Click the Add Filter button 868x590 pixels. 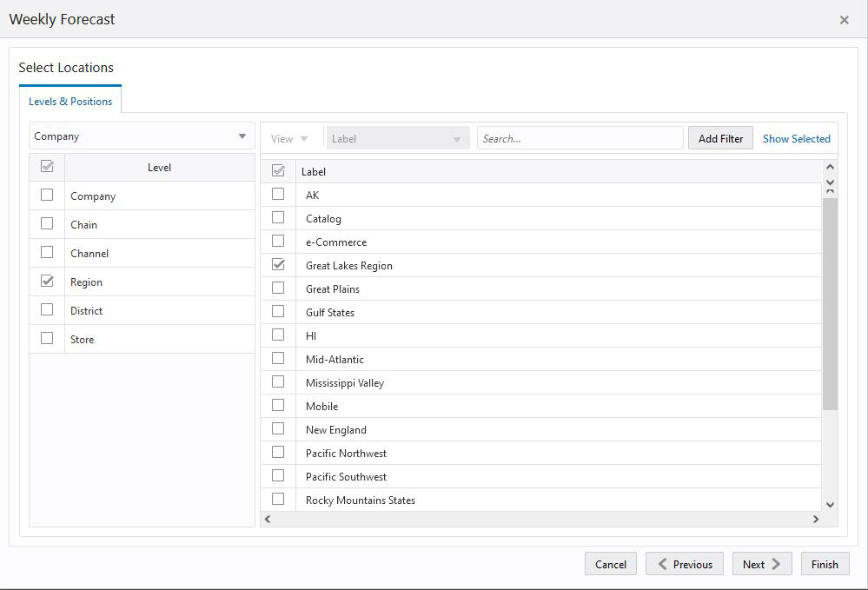(720, 137)
